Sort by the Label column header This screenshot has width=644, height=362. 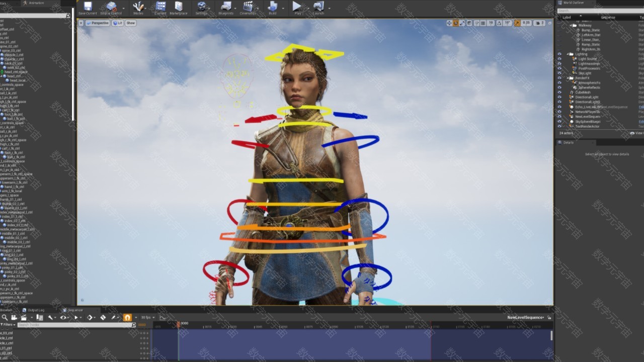pos(567,17)
